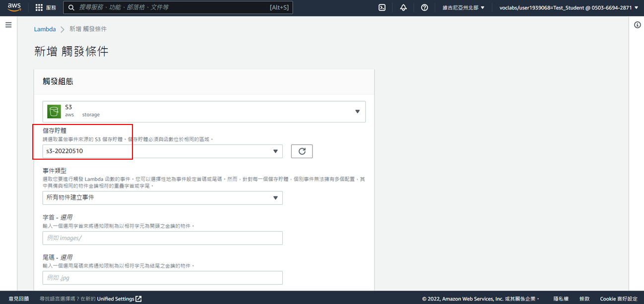Image resolution: width=644 pixels, height=304 pixels.
Task: Open the 服務 services grid menu
Action: click(46, 7)
